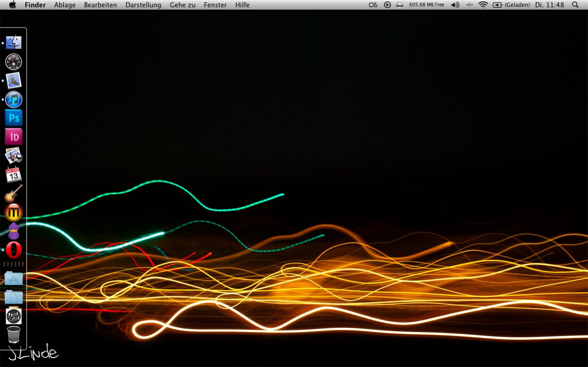Open the Apple menu
The image size is (588, 367).
tap(12, 5)
